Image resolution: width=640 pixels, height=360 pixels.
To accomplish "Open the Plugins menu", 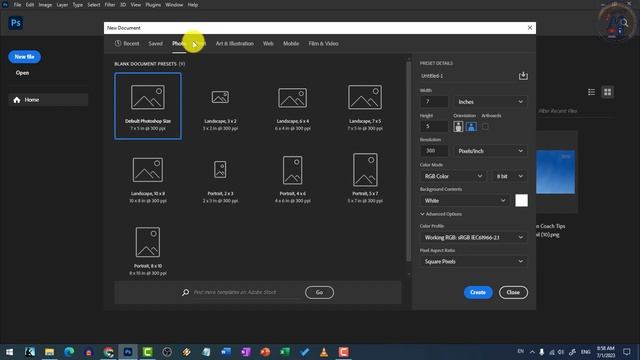I will 153,5.
